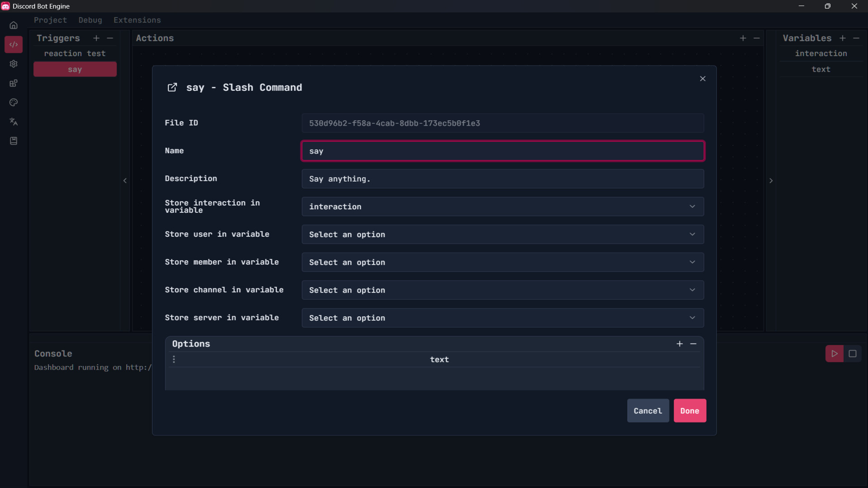Open the Store user in variable dropdown
The height and width of the screenshot is (488, 868).
pos(503,235)
